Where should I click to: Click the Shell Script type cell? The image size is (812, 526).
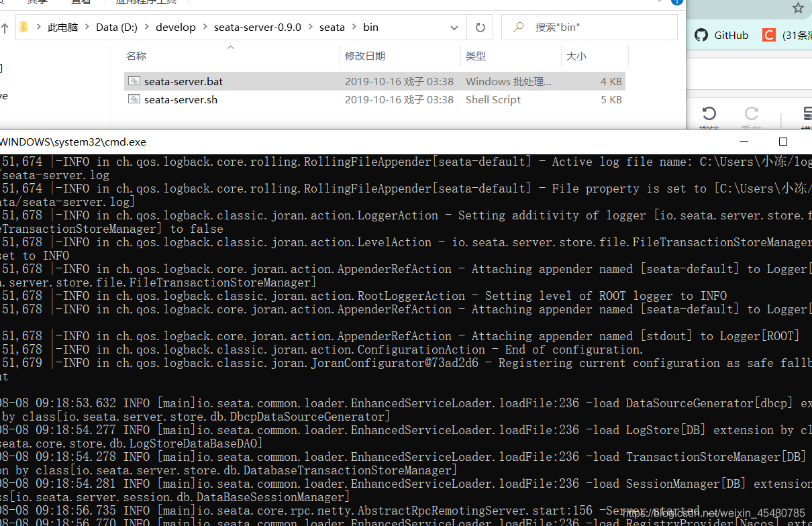point(493,99)
